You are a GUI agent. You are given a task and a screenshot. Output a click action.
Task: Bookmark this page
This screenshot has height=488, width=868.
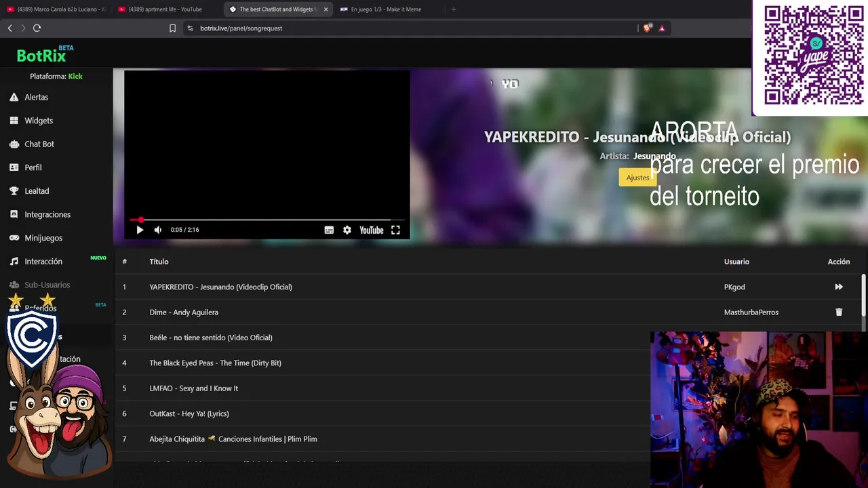pos(172,28)
